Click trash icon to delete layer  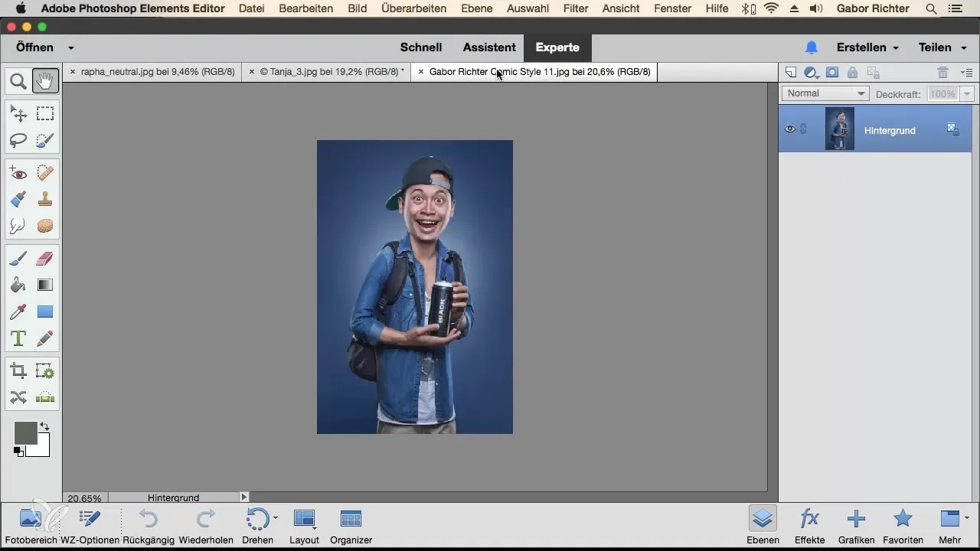point(943,73)
